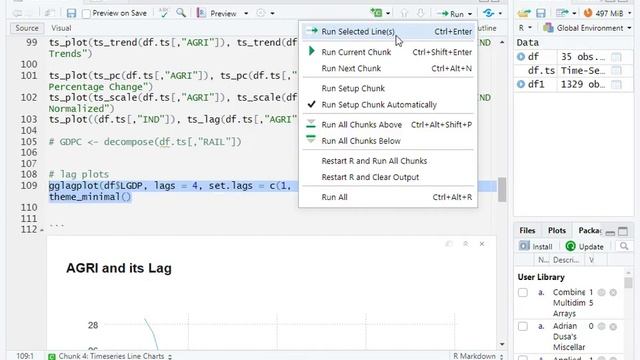The width and height of the screenshot is (640, 360).
Task: Expand the df data frame entry
Action: [x=521, y=57]
